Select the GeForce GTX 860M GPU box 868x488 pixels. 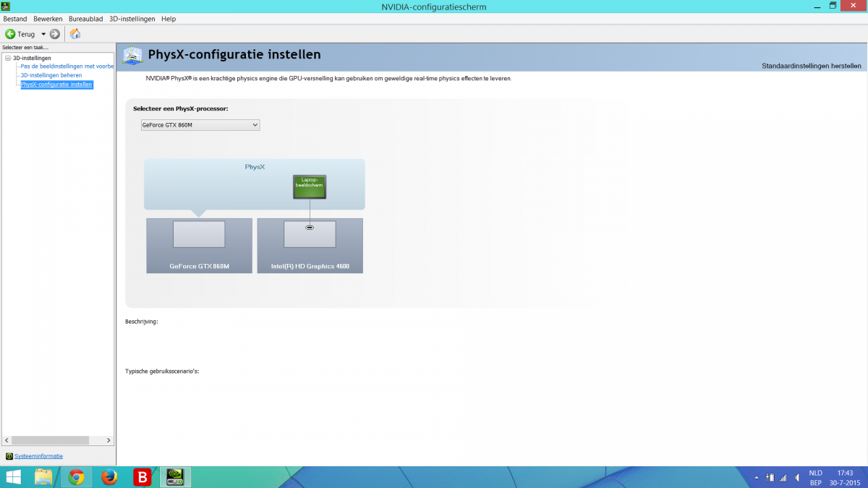click(199, 246)
